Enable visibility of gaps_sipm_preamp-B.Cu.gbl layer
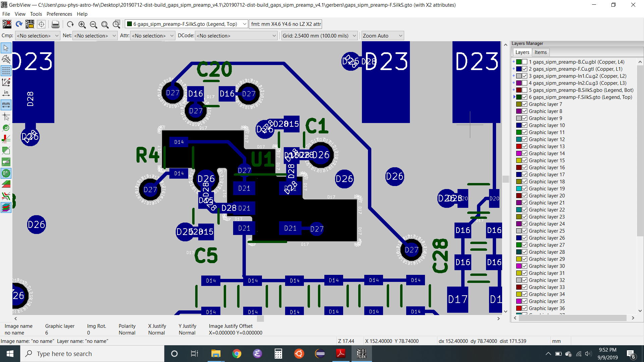The image size is (644, 362). [x=525, y=62]
